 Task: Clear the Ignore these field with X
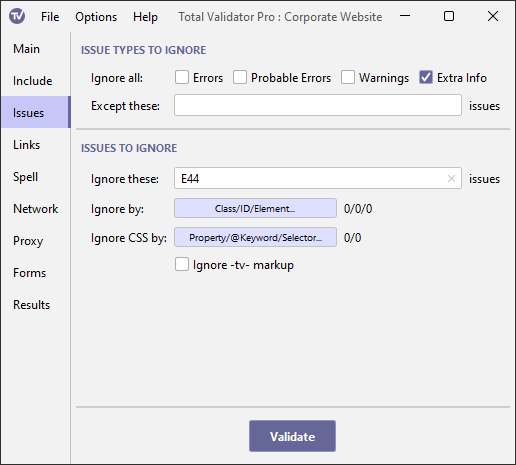point(451,179)
